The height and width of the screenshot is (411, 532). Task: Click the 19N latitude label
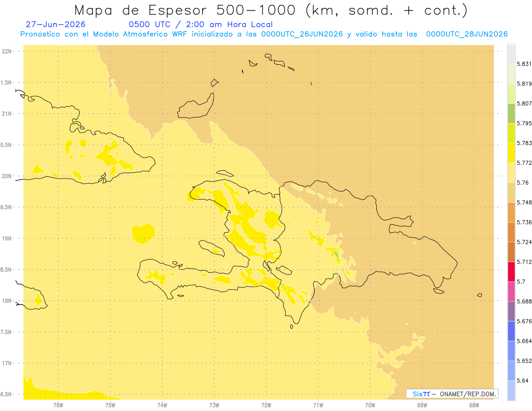click(7, 239)
